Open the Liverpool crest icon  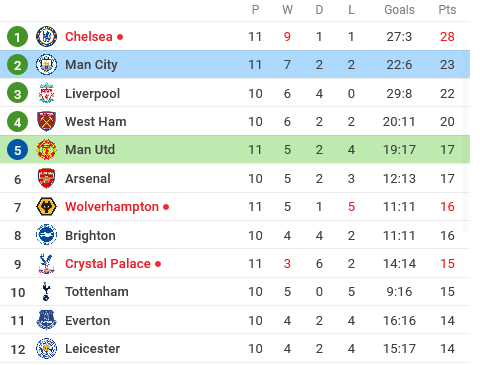[x=46, y=93]
